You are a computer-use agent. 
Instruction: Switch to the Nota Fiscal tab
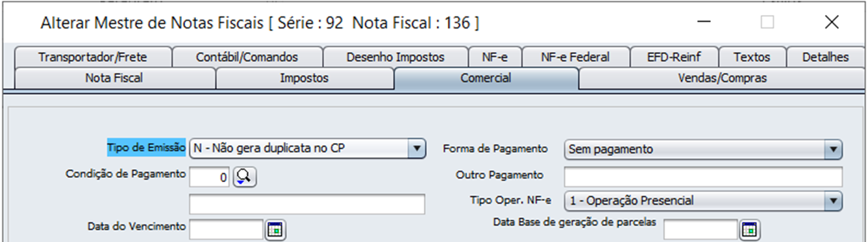pyautogui.click(x=114, y=79)
